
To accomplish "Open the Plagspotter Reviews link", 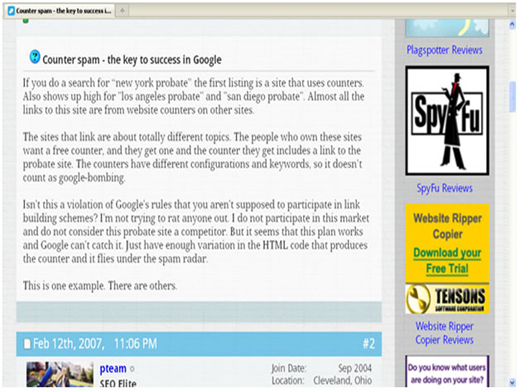I will point(444,50).
